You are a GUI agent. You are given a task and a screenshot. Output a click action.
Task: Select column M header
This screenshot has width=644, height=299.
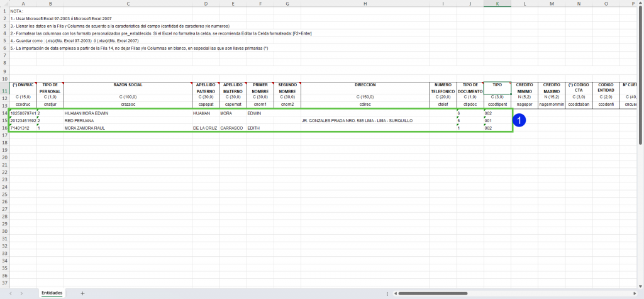pos(552,4)
